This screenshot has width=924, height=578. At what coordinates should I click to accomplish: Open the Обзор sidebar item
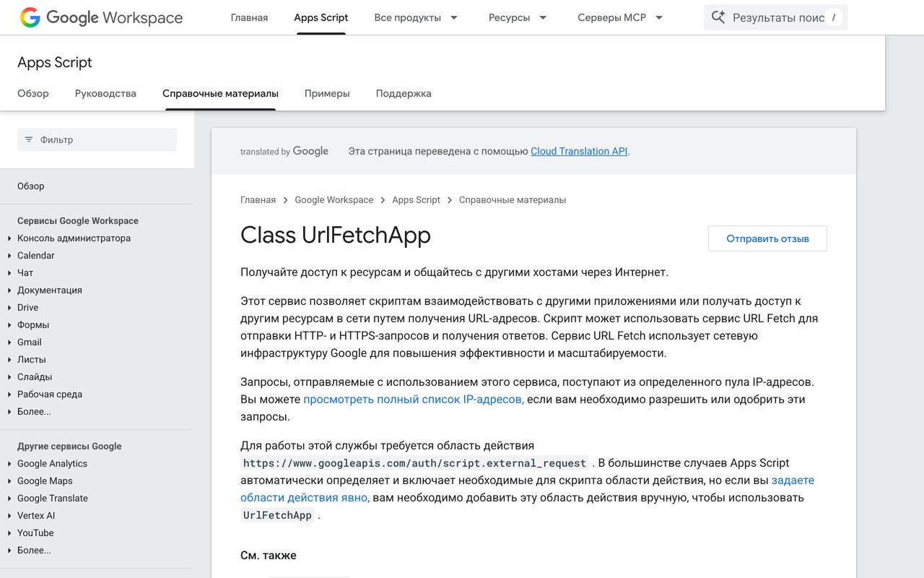(x=31, y=186)
